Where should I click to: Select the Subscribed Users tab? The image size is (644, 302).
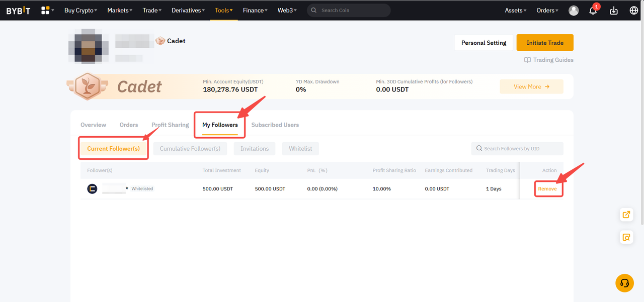tap(275, 125)
